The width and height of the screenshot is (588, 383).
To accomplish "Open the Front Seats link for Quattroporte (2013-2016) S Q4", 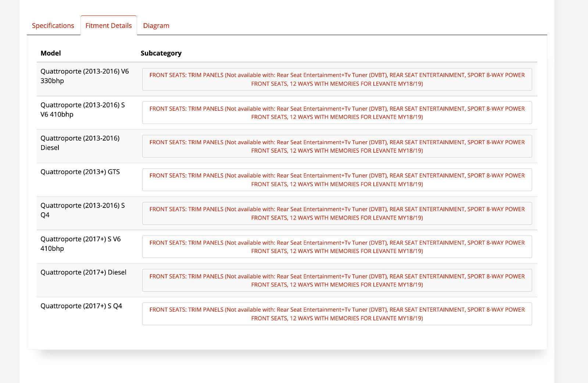I will (337, 213).
